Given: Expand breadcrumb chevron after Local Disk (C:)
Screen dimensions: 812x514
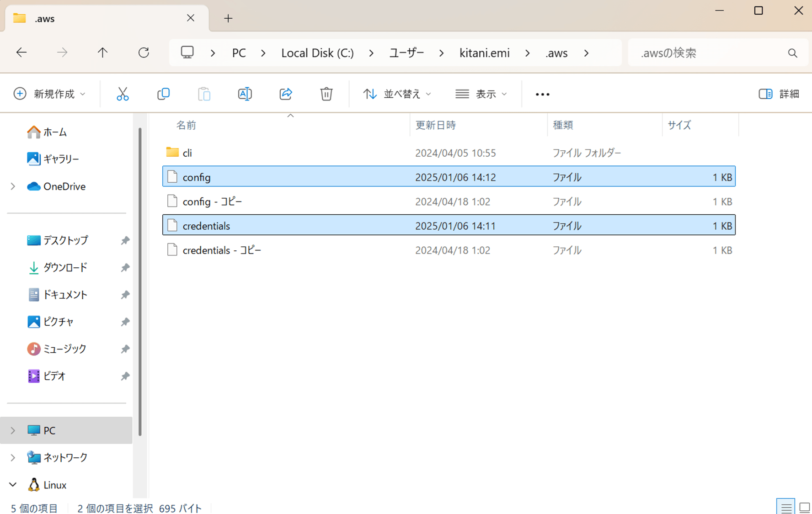Looking at the screenshot, I should point(371,53).
